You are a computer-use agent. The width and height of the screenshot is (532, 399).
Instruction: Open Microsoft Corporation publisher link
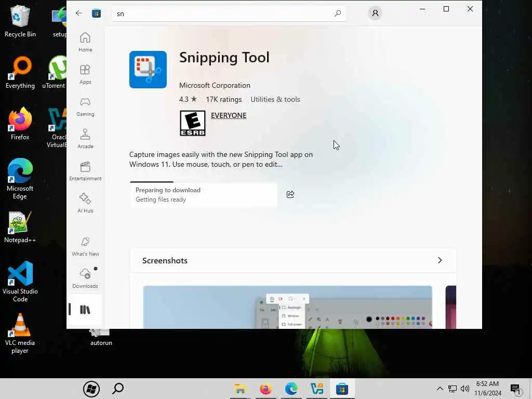pos(215,85)
